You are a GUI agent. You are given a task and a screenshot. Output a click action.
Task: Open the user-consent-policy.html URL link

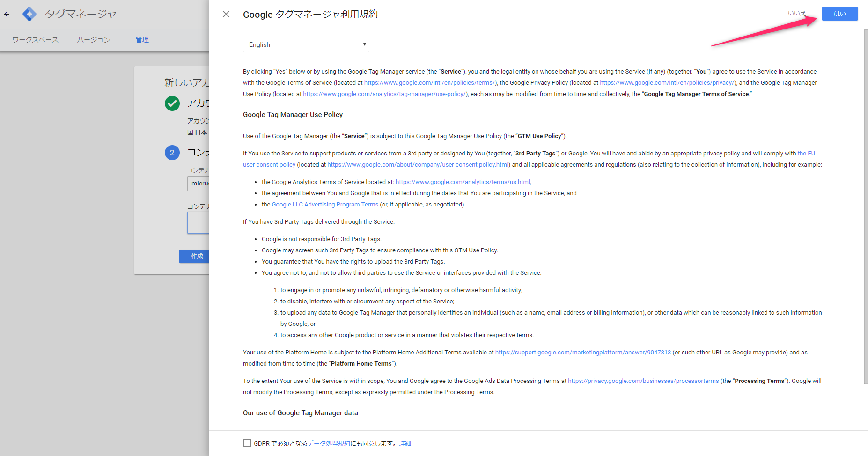coord(418,165)
